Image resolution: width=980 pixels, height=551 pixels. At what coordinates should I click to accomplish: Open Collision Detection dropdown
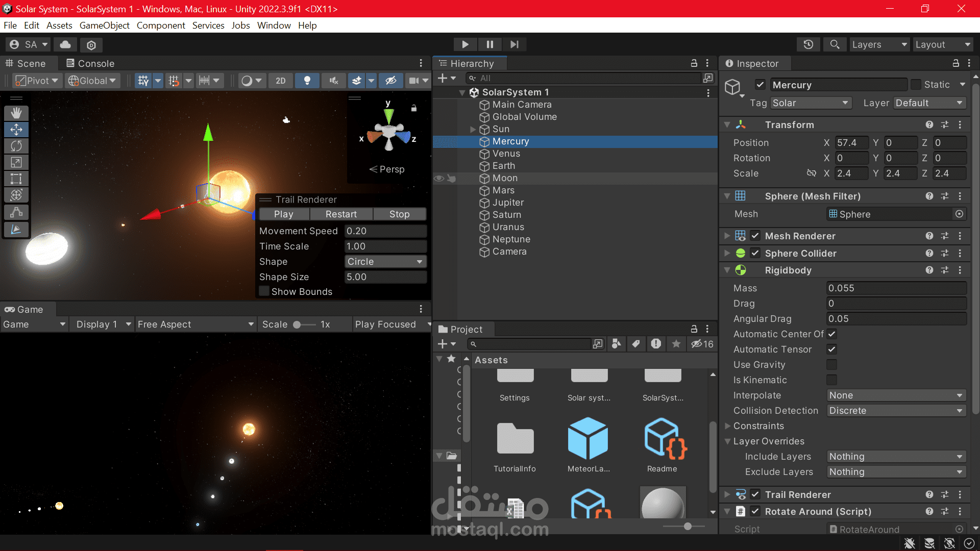(x=896, y=410)
